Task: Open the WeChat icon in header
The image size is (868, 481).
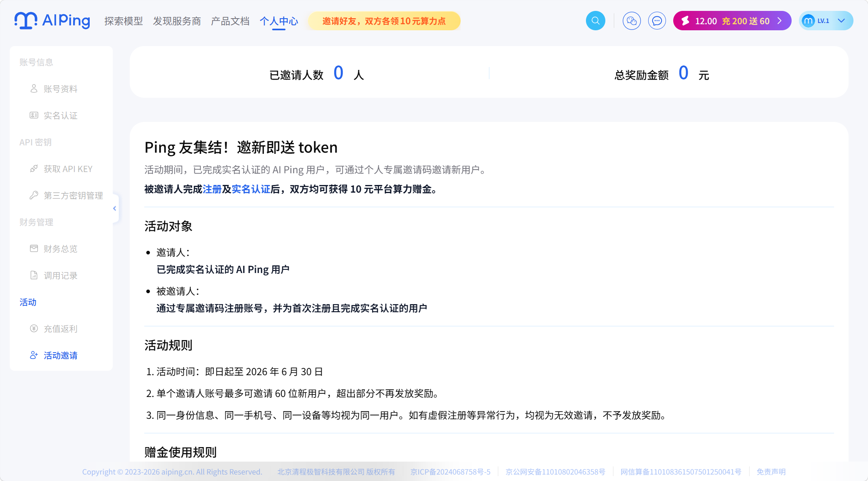Action: coord(632,21)
